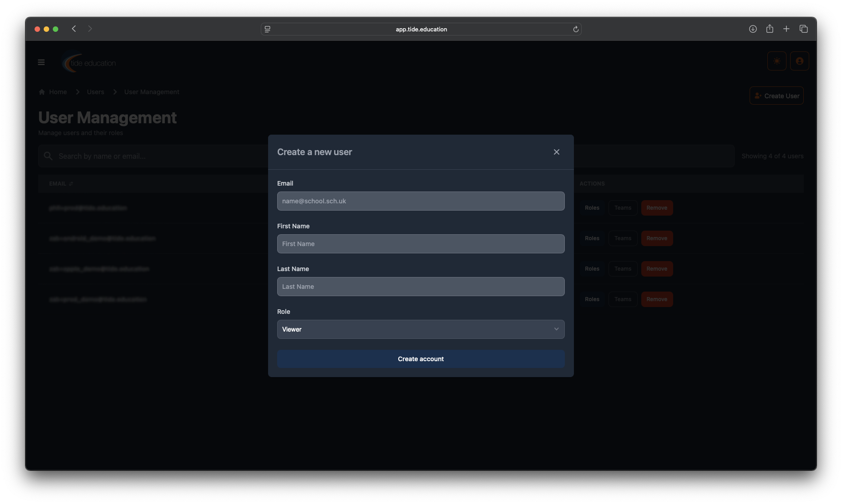Screen dimensions: 842x504
Task: Focus the First Name text field
Action: pyautogui.click(x=421, y=244)
